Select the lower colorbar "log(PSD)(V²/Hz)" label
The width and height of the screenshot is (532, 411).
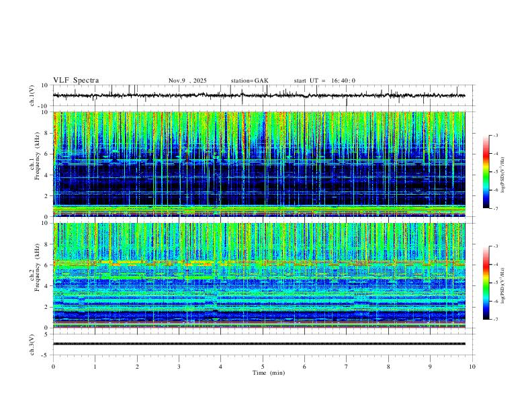click(x=502, y=286)
